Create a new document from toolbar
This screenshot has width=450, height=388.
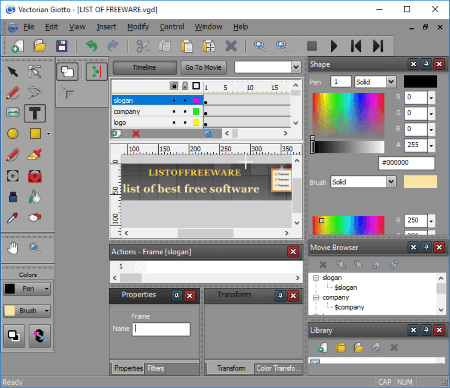17,46
